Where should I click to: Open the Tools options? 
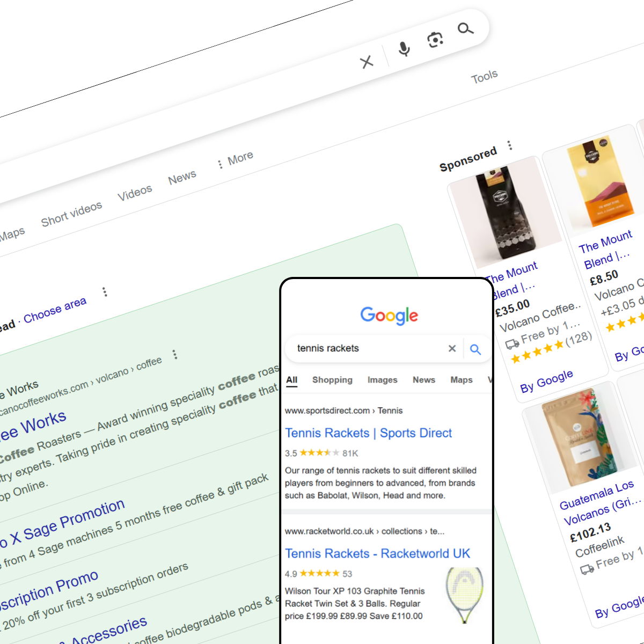click(485, 77)
